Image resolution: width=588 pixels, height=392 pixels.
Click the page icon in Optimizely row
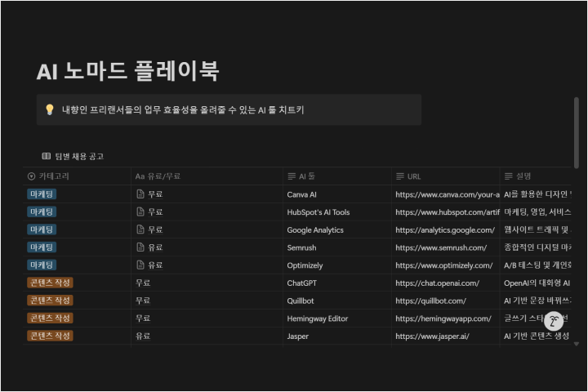coord(140,265)
